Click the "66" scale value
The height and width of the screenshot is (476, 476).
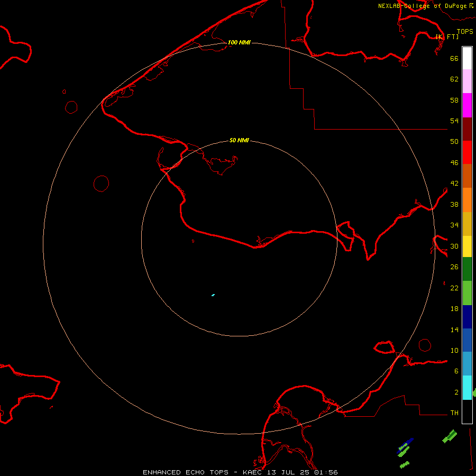(x=454, y=58)
